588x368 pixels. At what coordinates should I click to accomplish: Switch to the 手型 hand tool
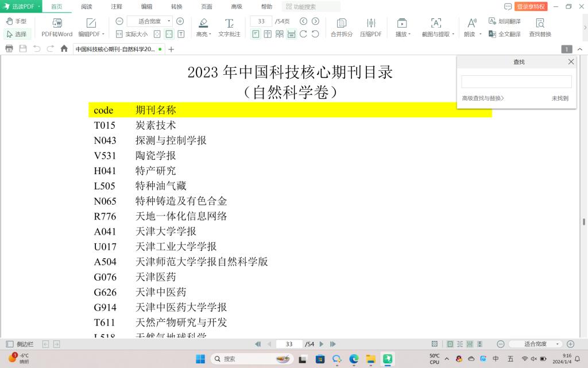[x=16, y=21]
